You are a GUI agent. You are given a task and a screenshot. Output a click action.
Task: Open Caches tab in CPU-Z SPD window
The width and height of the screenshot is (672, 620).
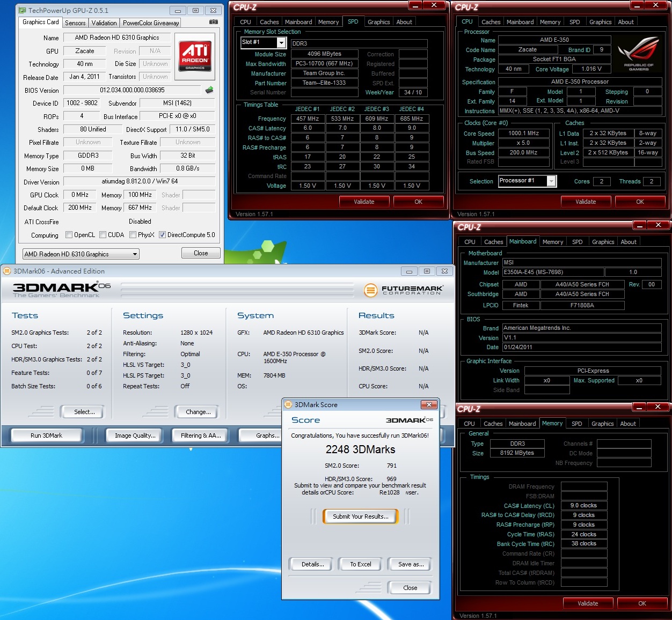click(x=269, y=22)
